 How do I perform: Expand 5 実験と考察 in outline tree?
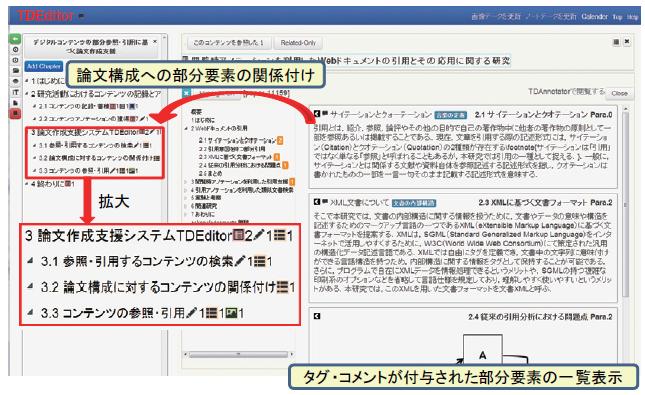[x=186, y=198]
